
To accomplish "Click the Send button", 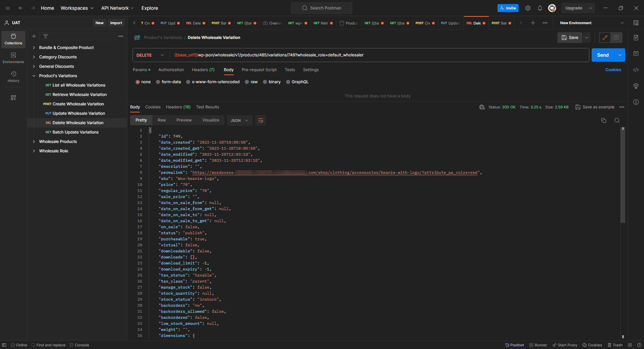I will tap(603, 55).
